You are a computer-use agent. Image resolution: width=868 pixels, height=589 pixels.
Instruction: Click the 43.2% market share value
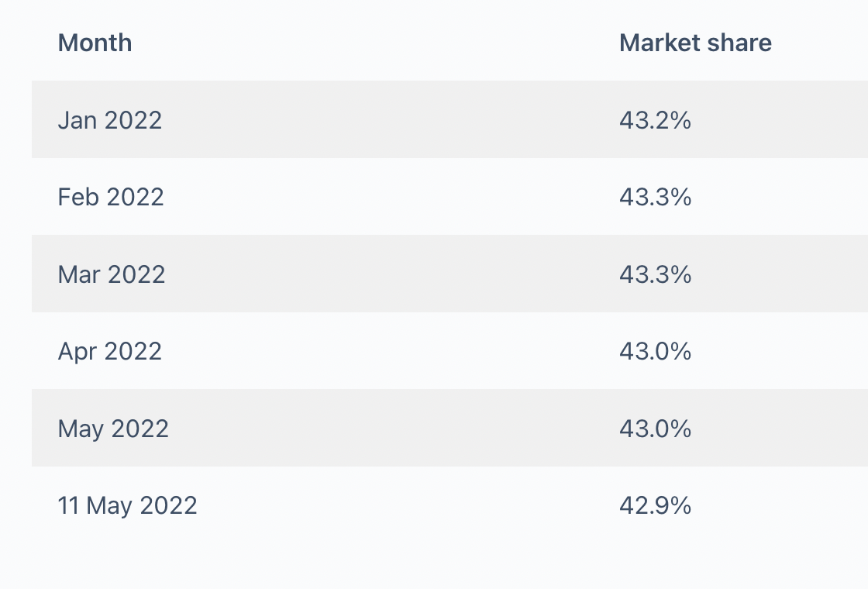(x=655, y=120)
